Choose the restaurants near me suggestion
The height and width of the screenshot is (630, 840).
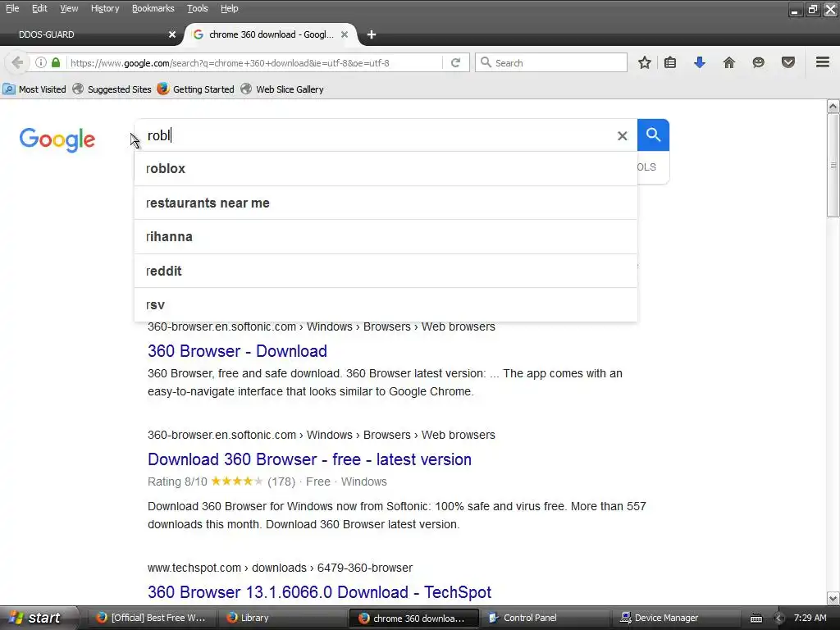coord(386,203)
